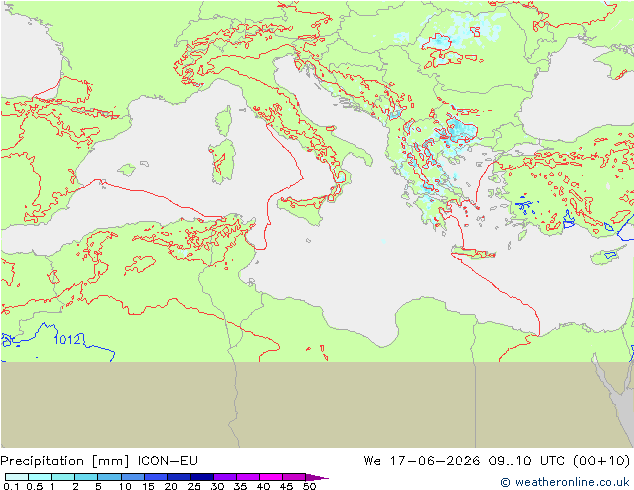634x490 pixels.
Task: Select the 35–40 mm violet legend swatch
Action: click(247, 477)
